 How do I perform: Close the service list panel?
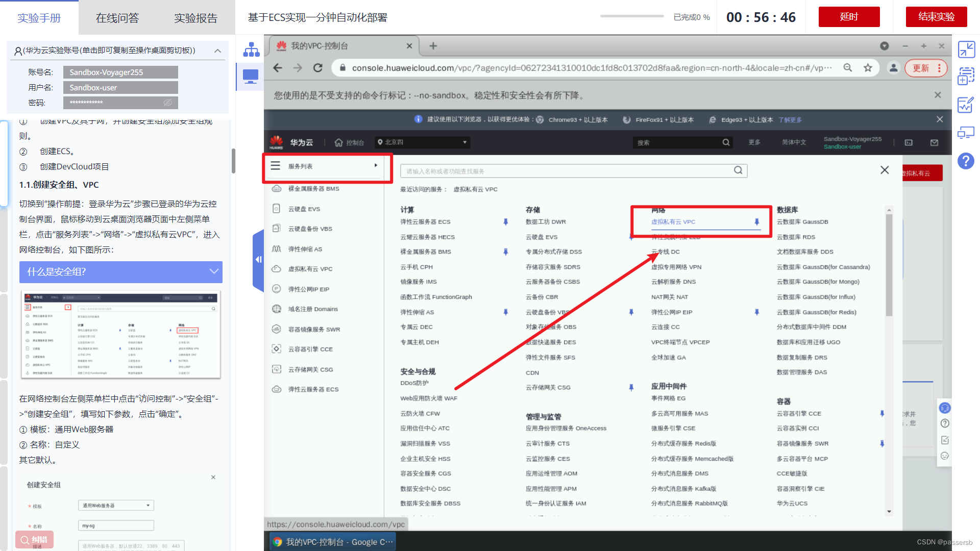[x=885, y=170]
